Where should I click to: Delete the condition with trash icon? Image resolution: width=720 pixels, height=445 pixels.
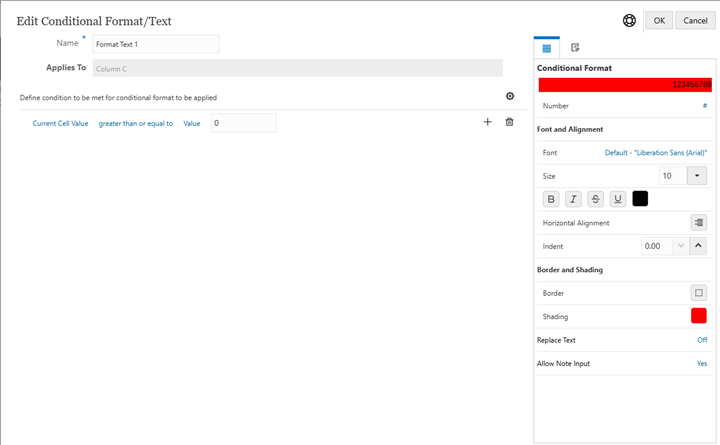pos(510,122)
